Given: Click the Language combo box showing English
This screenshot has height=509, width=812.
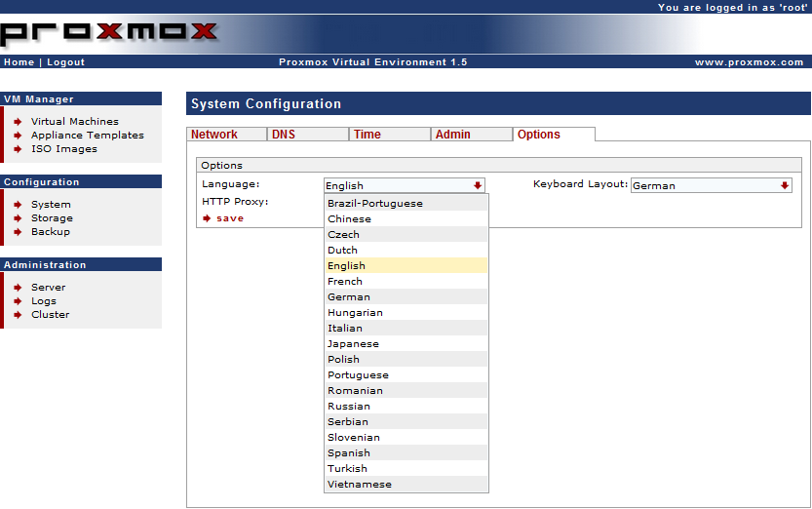Looking at the screenshot, I should (404, 185).
